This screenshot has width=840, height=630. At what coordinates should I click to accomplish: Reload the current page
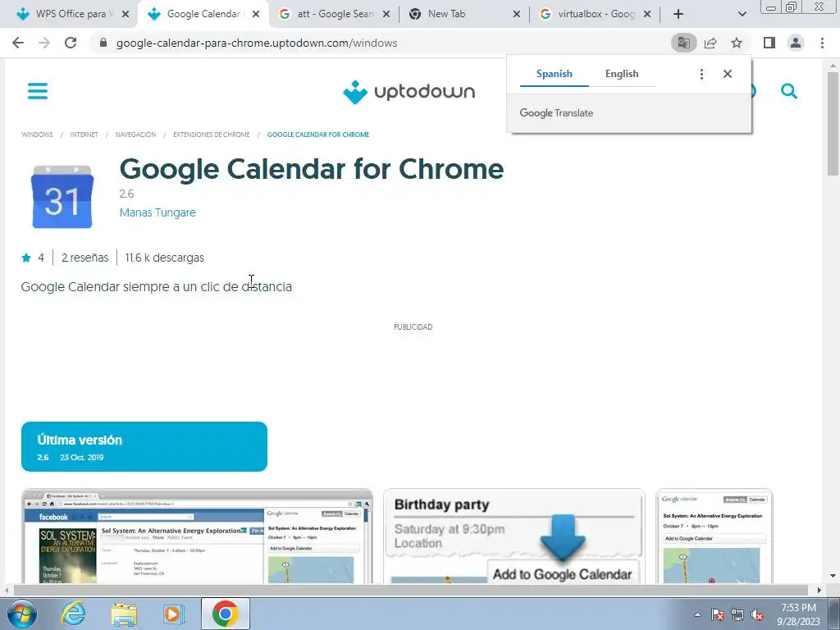click(x=71, y=43)
